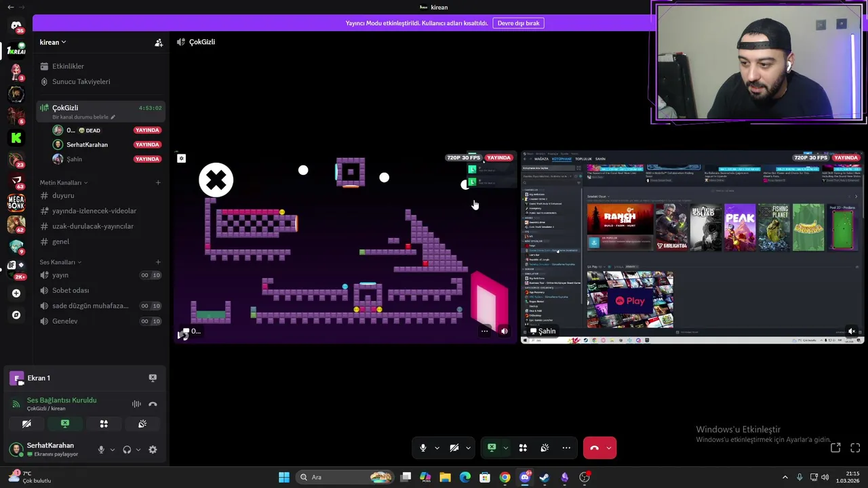The image size is (868, 488).
Task: Mute the game stream volume
Action: (x=504, y=331)
